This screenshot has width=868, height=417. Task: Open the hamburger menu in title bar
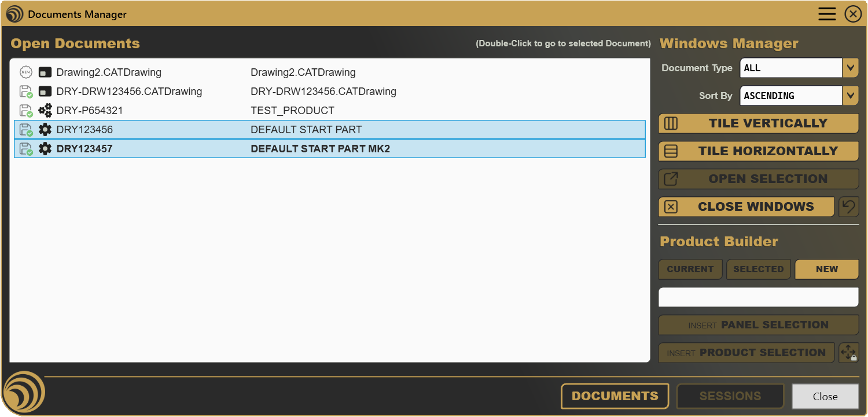(827, 14)
